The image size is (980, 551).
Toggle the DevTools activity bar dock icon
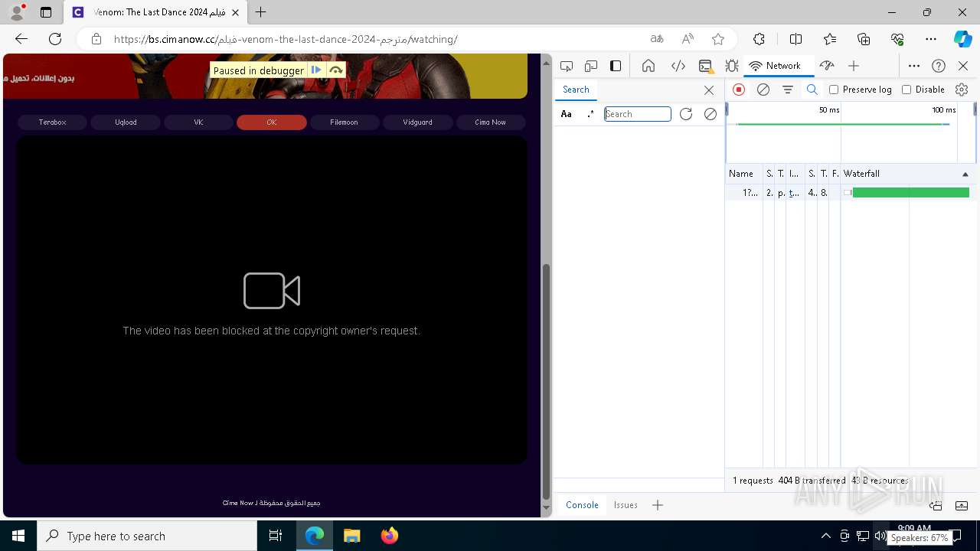[x=616, y=66]
